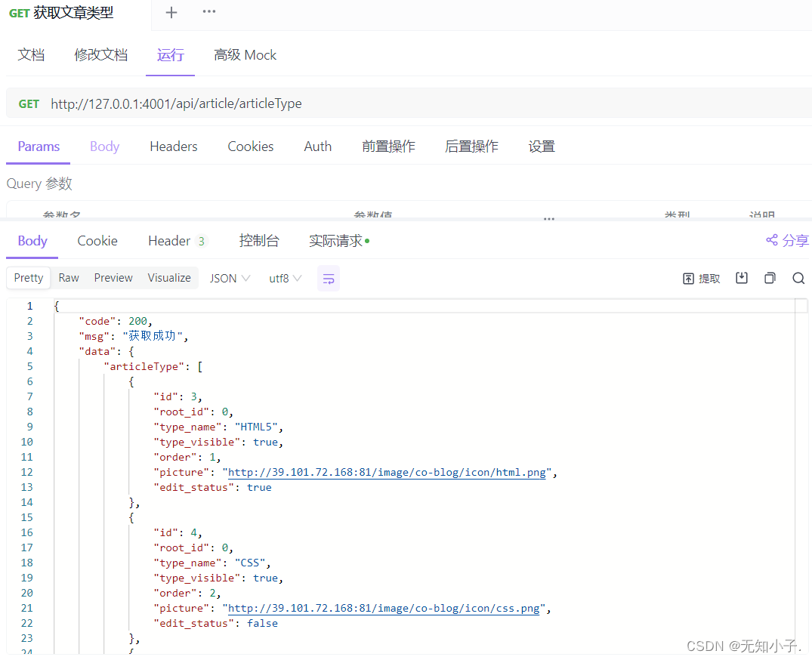Click the Query 参数 heading

39,184
